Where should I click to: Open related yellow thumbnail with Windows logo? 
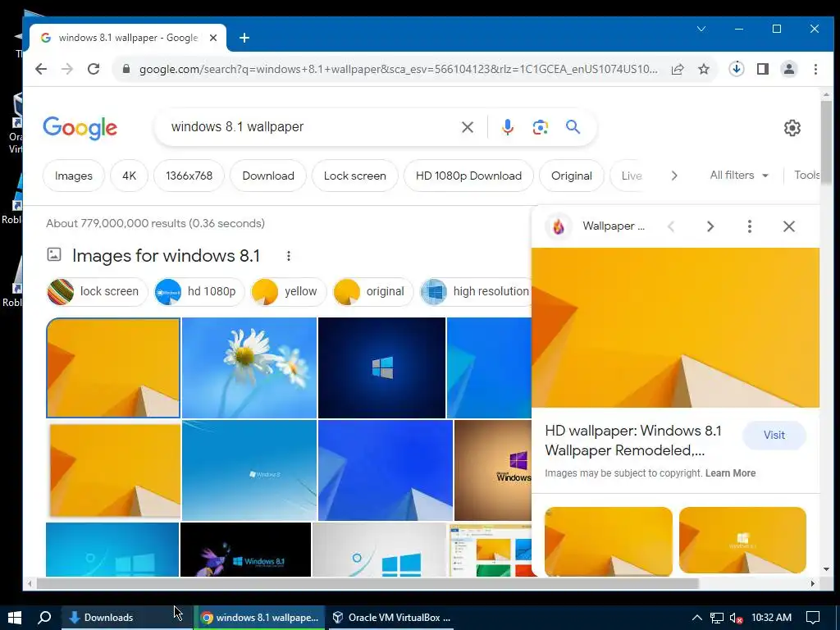click(742, 540)
